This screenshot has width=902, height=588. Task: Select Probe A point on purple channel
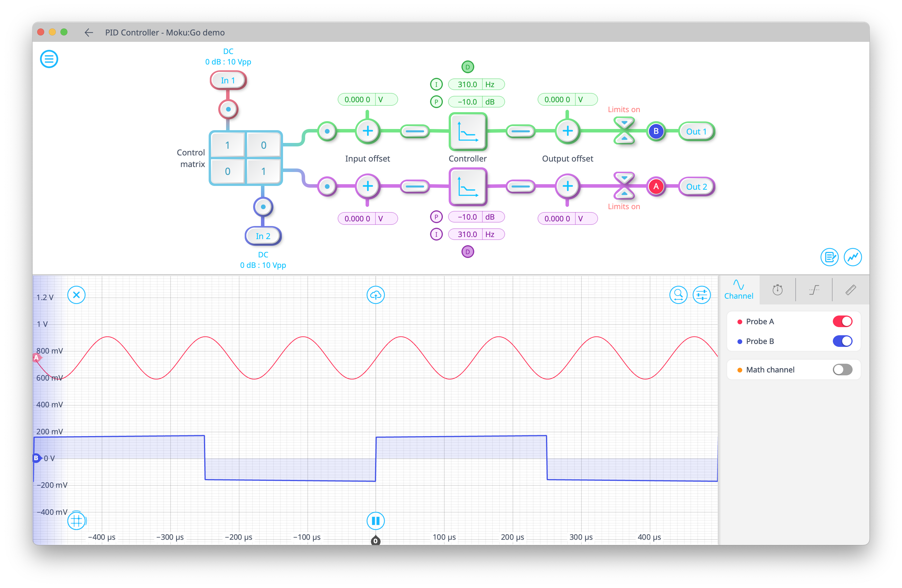pos(656,187)
